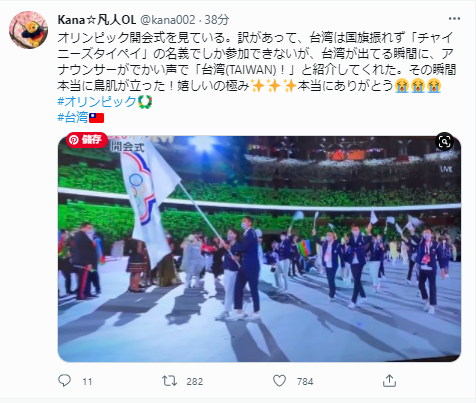
Task: Open the opening ceremony photo
Action: 259,248
